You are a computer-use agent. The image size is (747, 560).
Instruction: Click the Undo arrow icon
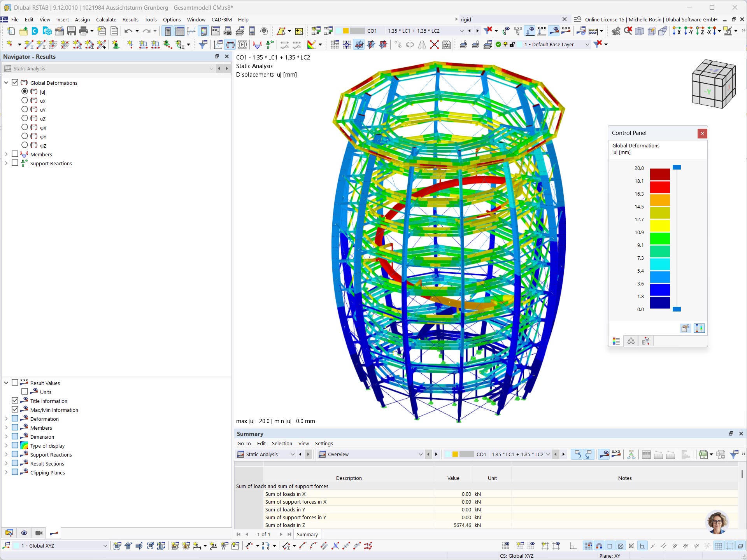click(128, 31)
